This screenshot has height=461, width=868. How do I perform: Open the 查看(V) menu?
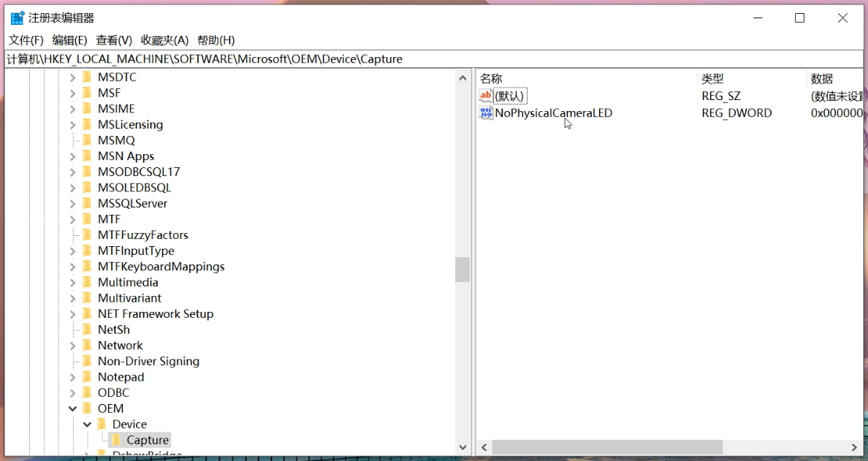pyautogui.click(x=114, y=40)
